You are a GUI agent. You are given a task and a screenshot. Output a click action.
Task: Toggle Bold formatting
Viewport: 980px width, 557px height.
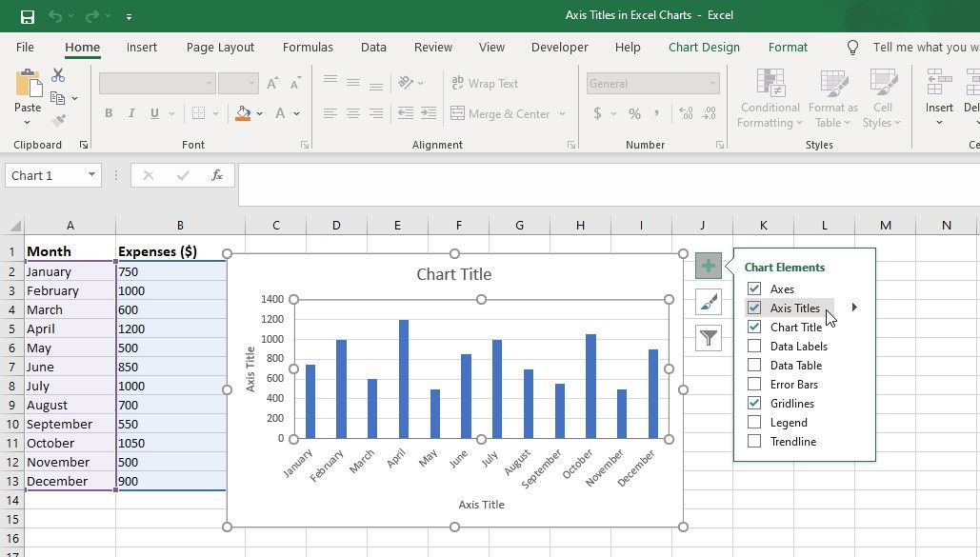109,113
